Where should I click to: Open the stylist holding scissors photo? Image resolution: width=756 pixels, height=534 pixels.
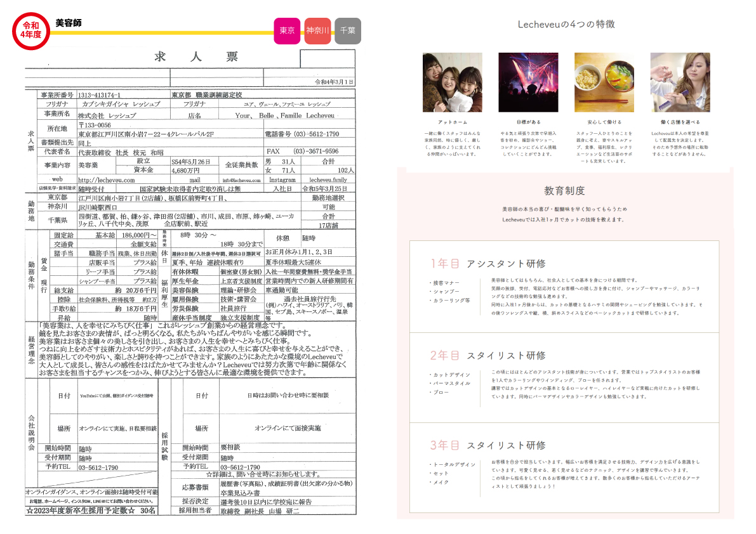coord(680,82)
